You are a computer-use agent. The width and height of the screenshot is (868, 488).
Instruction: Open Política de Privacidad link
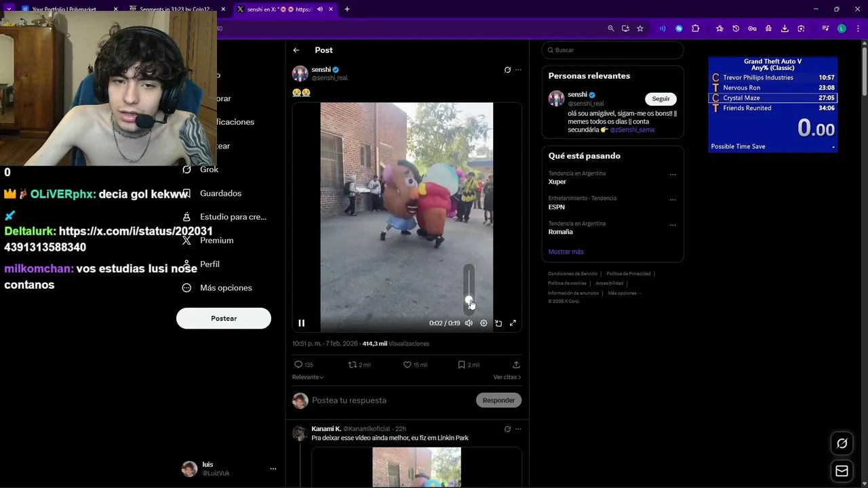coord(628,274)
